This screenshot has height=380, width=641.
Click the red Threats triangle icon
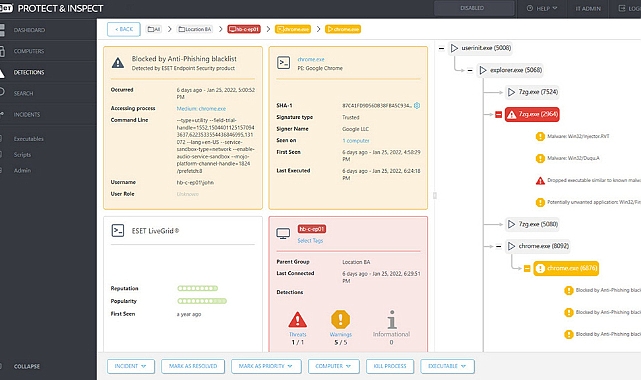pyautogui.click(x=298, y=320)
